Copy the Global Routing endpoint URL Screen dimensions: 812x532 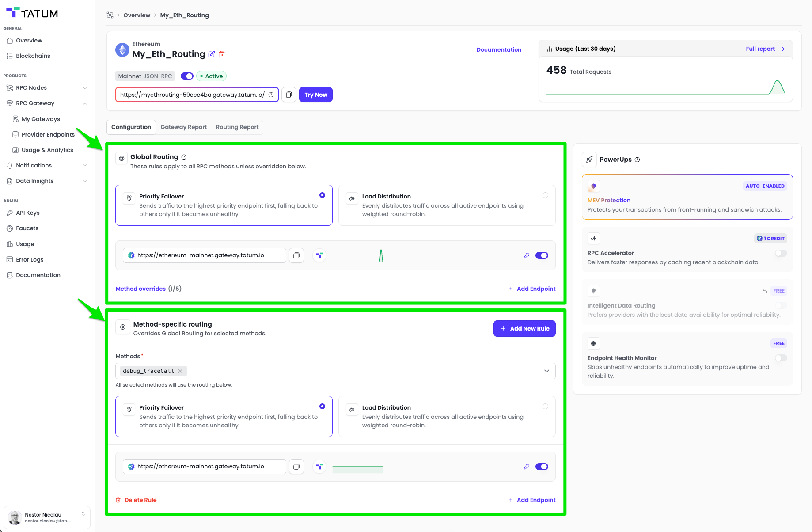click(296, 255)
